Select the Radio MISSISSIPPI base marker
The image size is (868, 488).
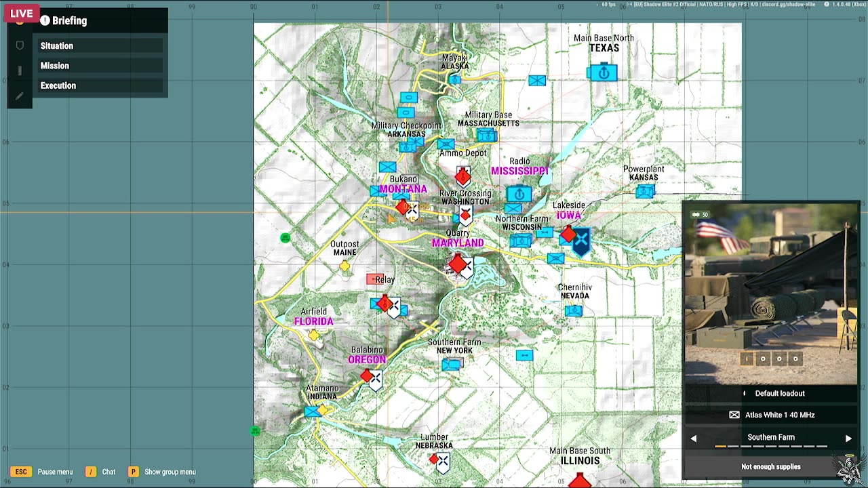pyautogui.click(x=519, y=194)
